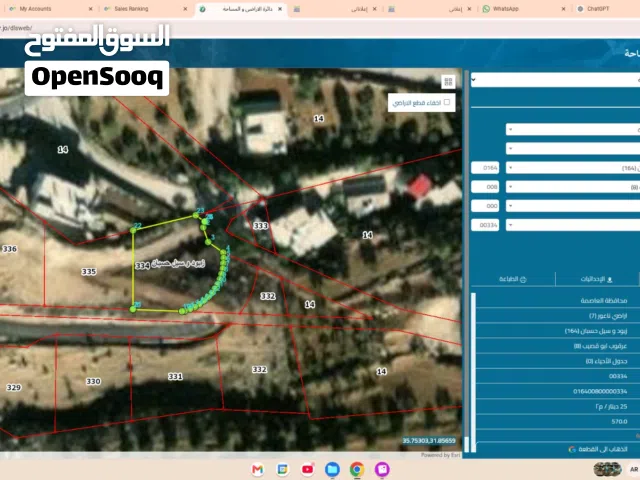Open the calendar icon in the taskbar
Screen dimensions: 640x480
[x=282, y=469]
